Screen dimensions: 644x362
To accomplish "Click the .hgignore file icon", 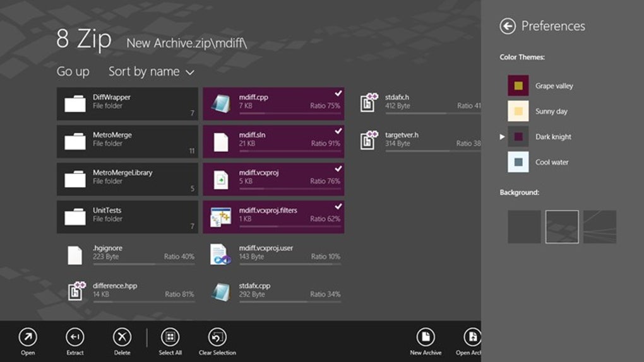I will pyautogui.click(x=75, y=255).
